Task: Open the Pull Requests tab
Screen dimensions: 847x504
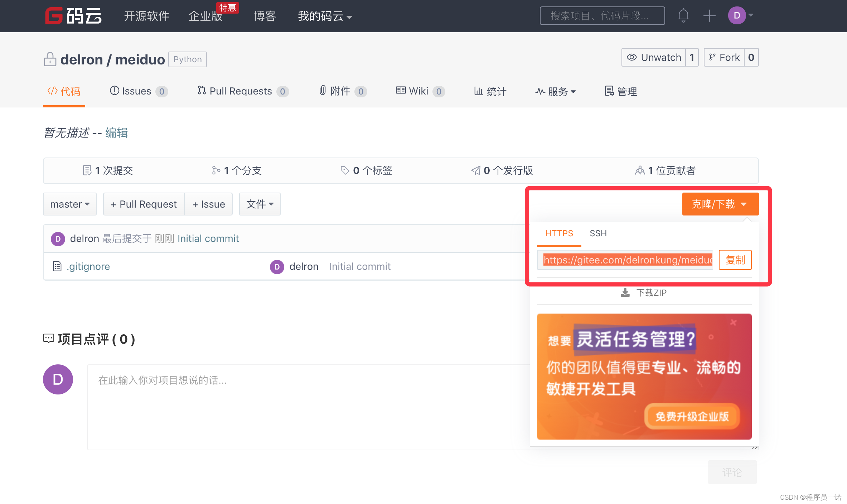Action: pyautogui.click(x=243, y=91)
